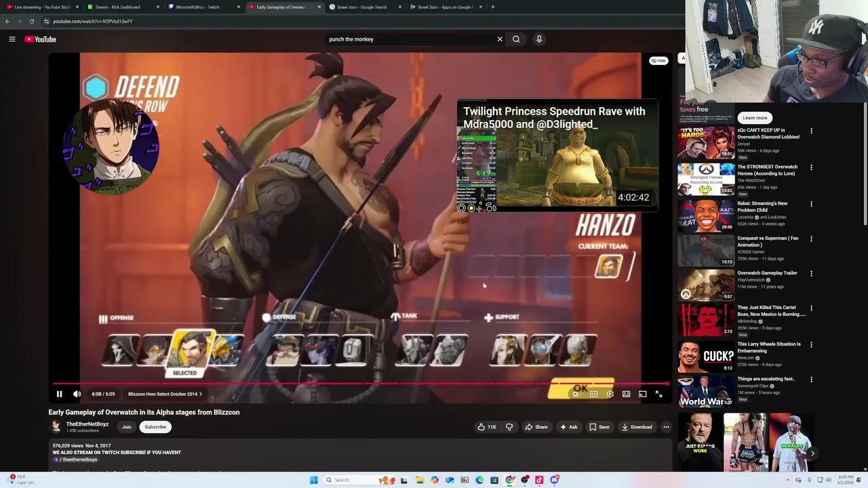Open options for Conquest vs Superman video

[811, 239]
